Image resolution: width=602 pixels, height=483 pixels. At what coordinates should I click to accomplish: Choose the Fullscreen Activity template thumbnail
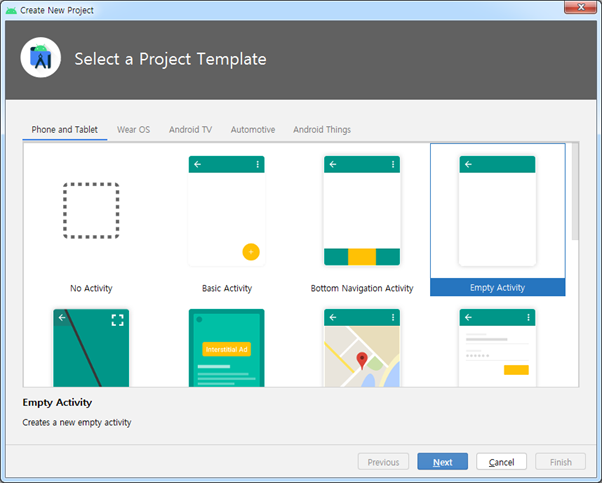pos(91,347)
